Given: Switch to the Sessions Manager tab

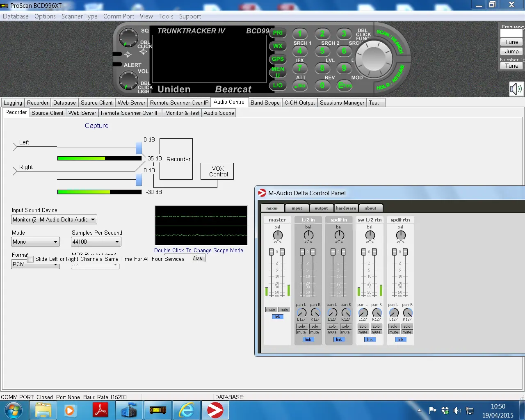Looking at the screenshot, I should (x=342, y=103).
